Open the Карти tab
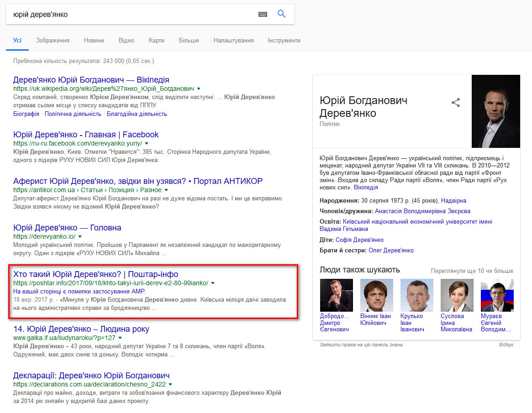532x413 pixels. coord(157,40)
